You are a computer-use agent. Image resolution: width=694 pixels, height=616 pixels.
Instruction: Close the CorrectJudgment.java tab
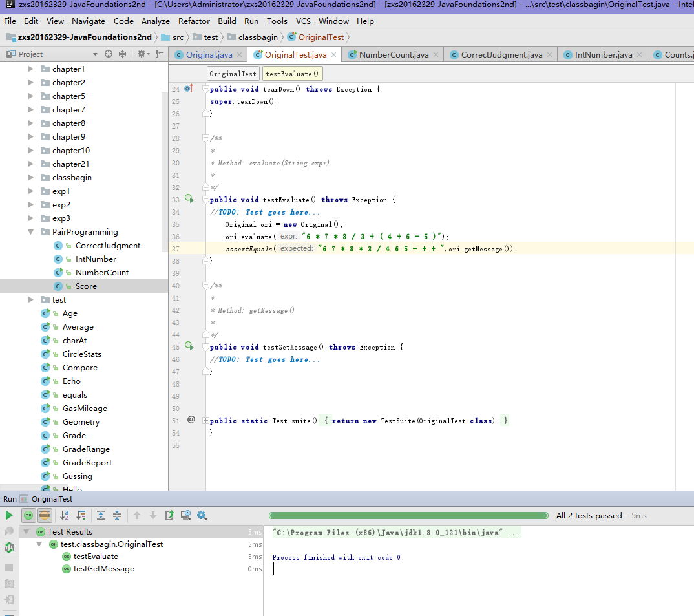coord(550,54)
